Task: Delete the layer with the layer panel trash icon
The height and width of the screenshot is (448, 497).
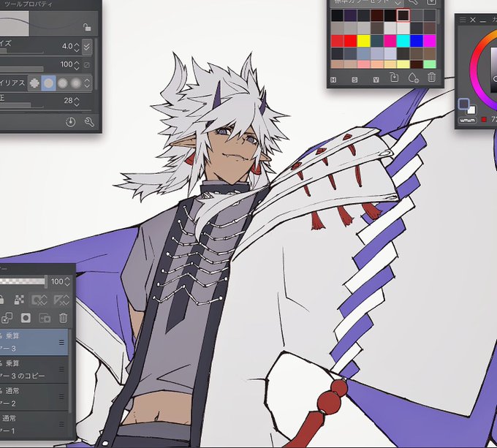Action: [63, 318]
